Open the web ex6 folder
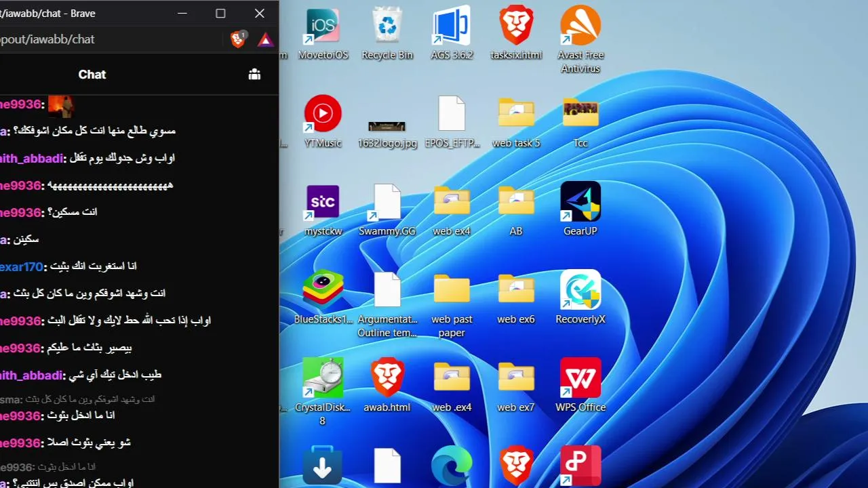This screenshot has width=868, height=488. [x=516, y=298]
